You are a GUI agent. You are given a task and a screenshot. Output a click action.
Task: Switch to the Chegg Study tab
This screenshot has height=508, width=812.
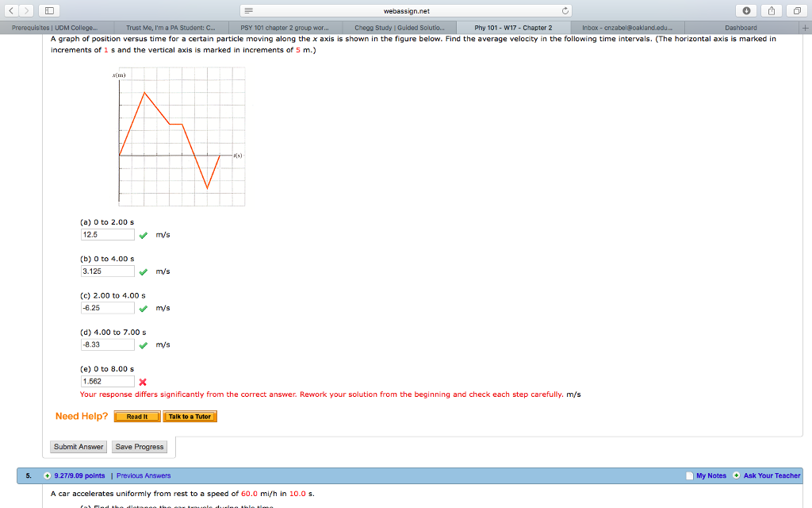pyautogui.click(x=400, y=27)
